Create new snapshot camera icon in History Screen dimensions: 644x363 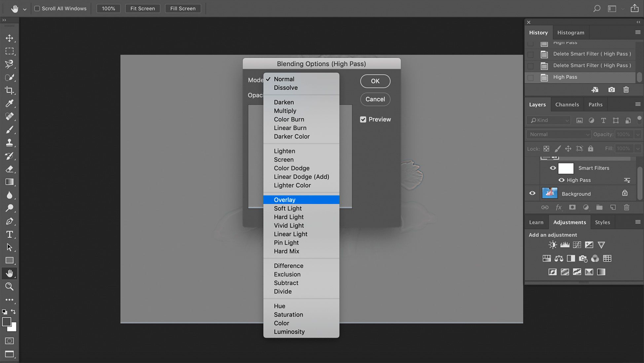611,90
